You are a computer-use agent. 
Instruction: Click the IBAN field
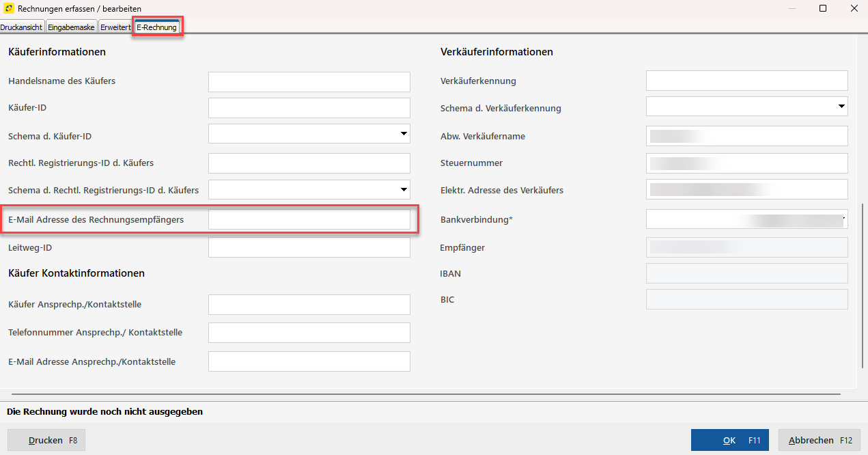pos(747,273)
